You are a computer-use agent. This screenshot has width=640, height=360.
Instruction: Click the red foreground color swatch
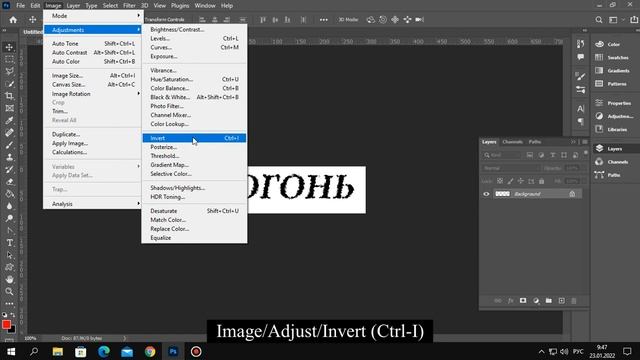[x=6, y=324]
